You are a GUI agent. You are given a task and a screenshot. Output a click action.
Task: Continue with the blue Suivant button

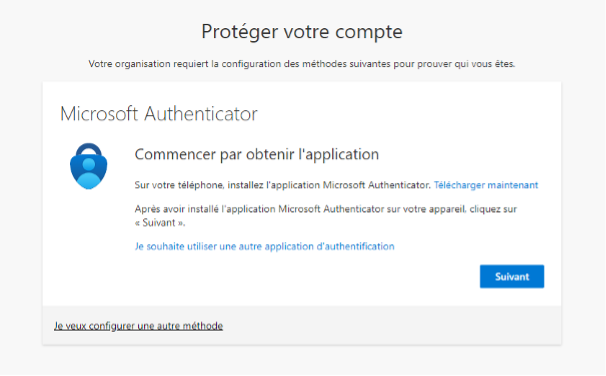512,276
